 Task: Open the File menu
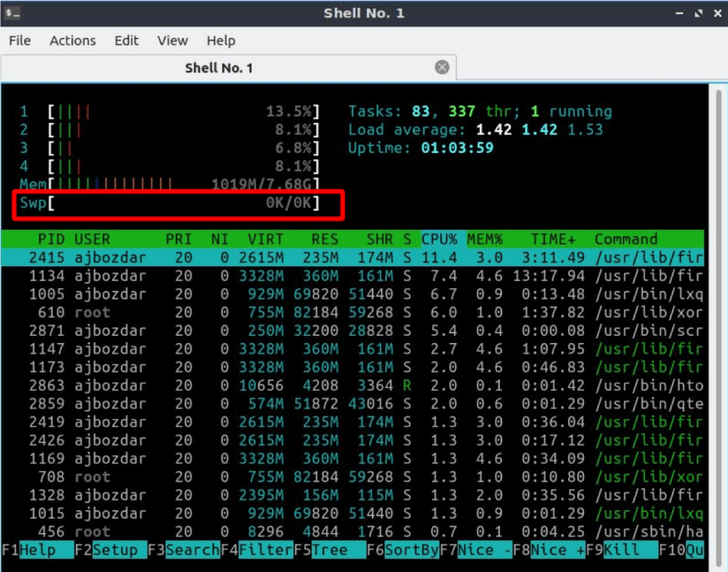click(19, 41)
